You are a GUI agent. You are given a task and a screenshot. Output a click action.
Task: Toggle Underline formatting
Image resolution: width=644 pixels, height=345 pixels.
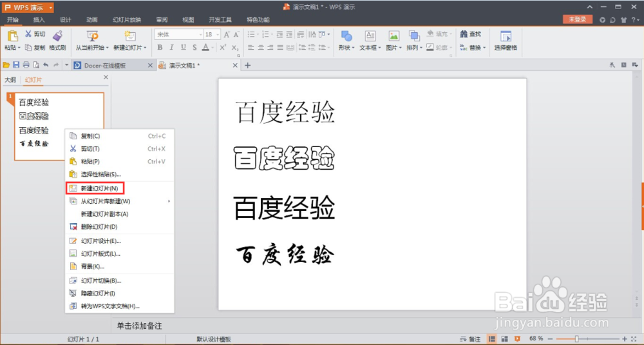pyautogui.click(x=183, y=48)
